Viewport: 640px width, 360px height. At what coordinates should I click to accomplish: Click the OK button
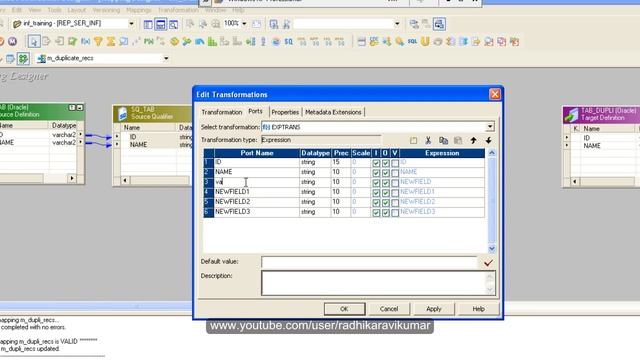click(x=344, y=309)
